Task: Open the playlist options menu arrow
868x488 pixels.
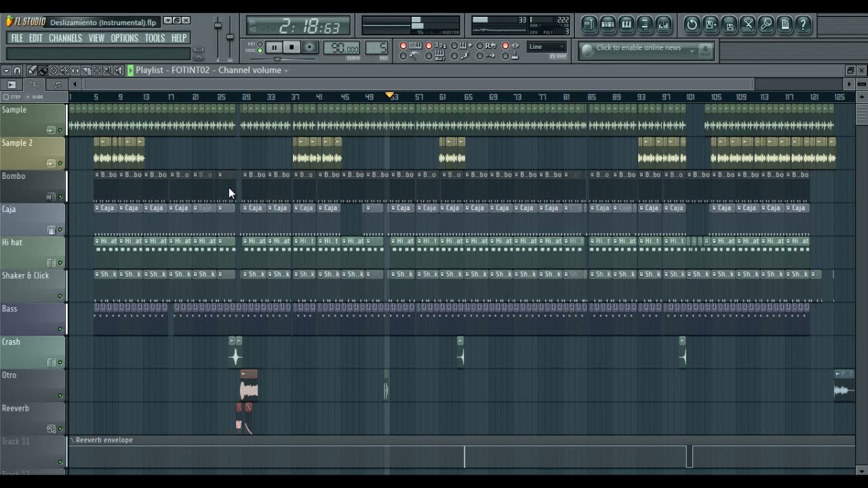Action: tap(6, 70)
